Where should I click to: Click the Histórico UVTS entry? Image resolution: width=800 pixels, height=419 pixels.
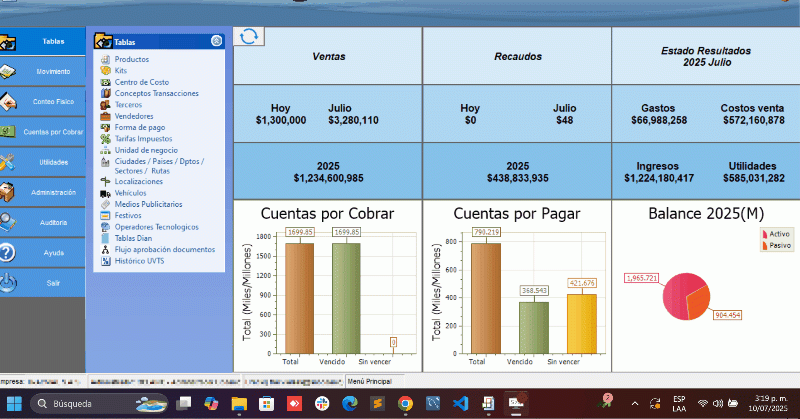tap(139, 261)
